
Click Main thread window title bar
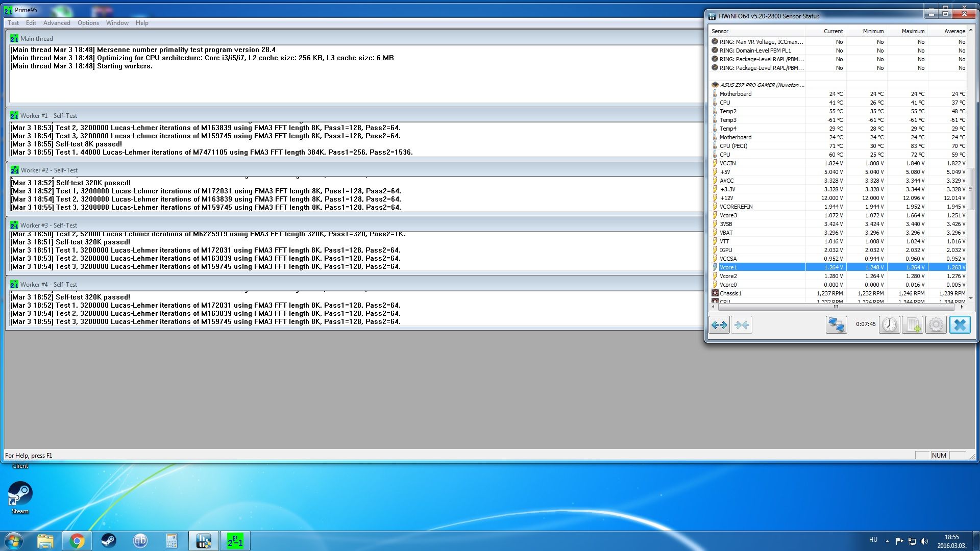[x=356, y=39]
